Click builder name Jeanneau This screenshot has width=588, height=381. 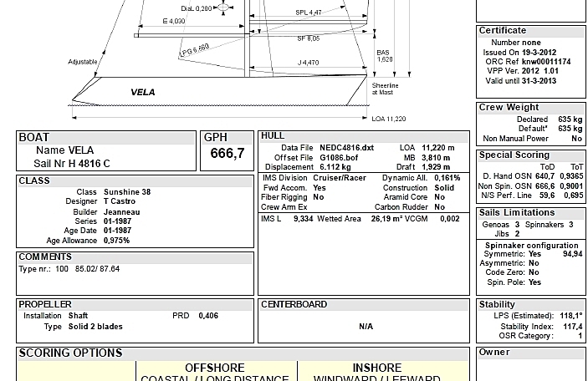point(122,212)
